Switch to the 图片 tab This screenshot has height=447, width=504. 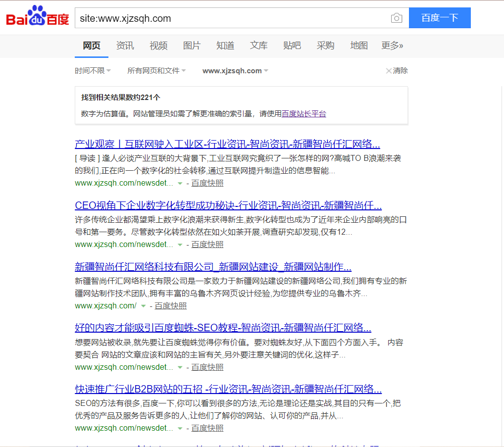(192, 46)
